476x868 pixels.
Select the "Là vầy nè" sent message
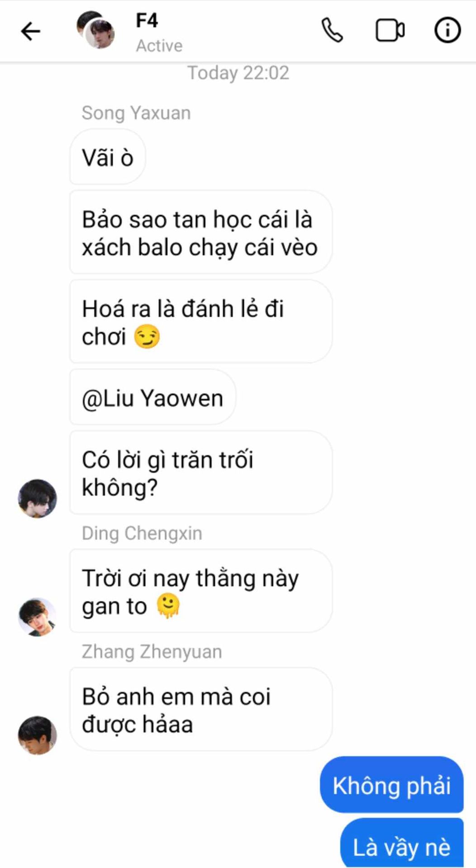pyautogui.click(x=402, y=844)
